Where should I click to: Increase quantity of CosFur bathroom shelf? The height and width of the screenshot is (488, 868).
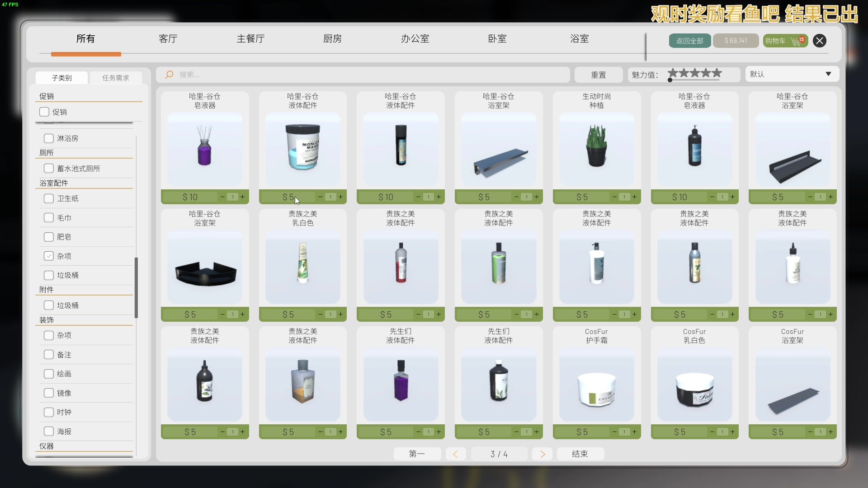[830, 432]
